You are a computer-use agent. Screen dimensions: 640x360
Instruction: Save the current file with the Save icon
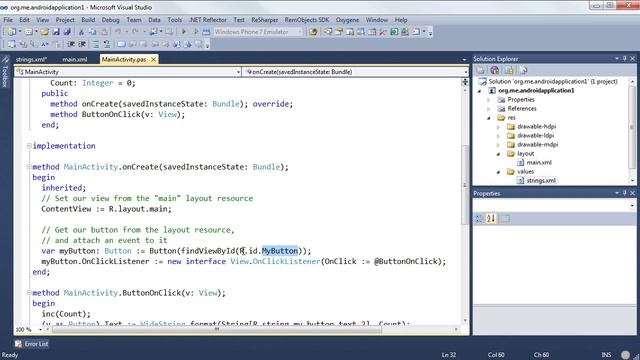[56, 31]
